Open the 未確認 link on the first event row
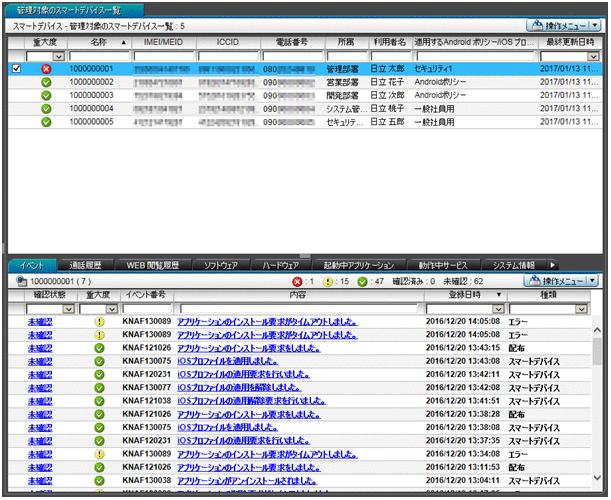This screenshot has width=611, height=500. pyautogui.click(x=41, y=322)
